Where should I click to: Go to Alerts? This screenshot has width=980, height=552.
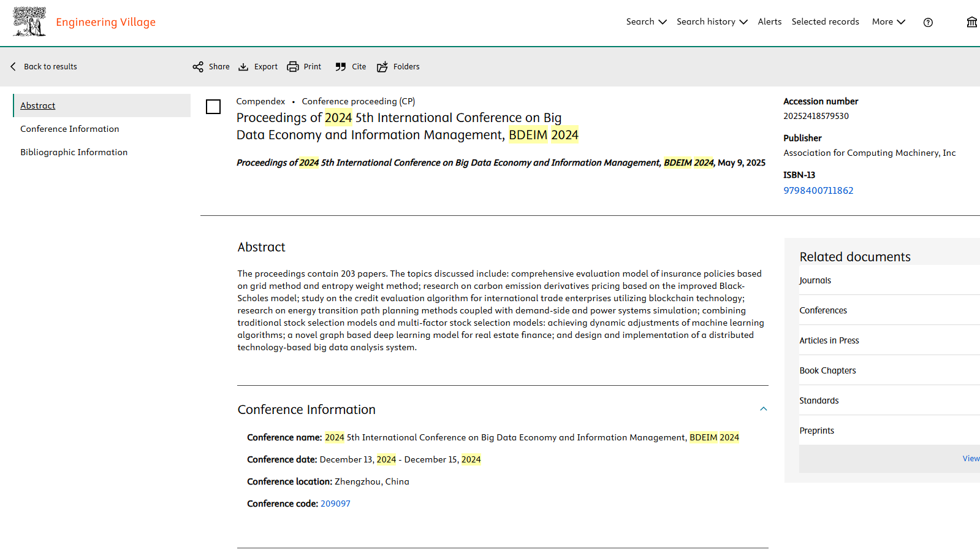click(769, 21)
